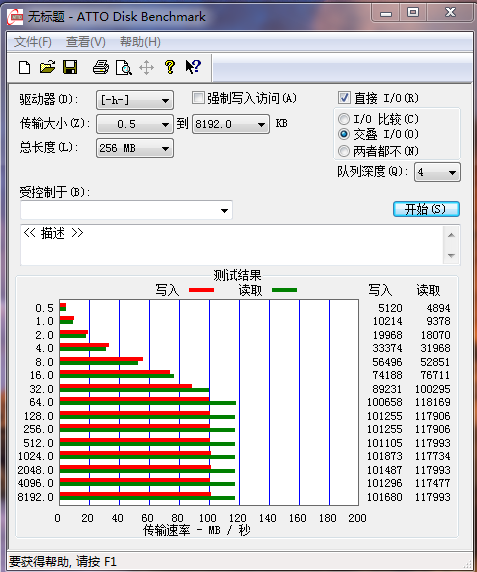Click the ATTO application icon in title bar

click(15, 17)
